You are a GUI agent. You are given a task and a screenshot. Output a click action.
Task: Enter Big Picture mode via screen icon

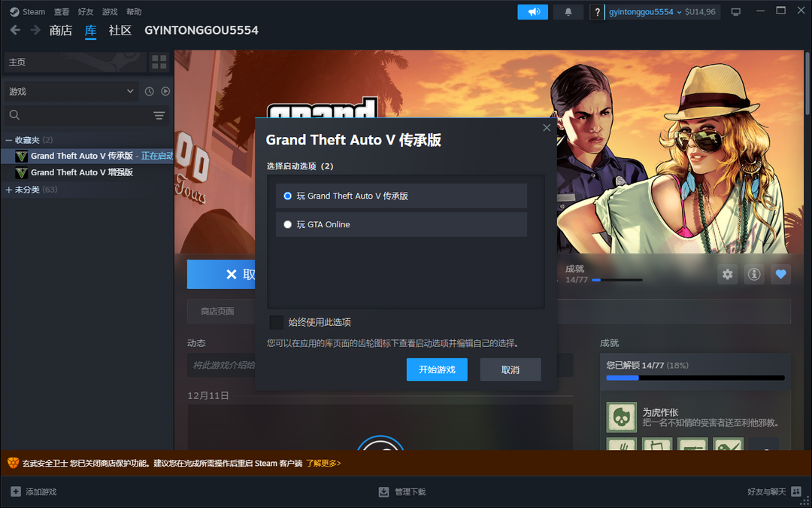pos(737,11)
